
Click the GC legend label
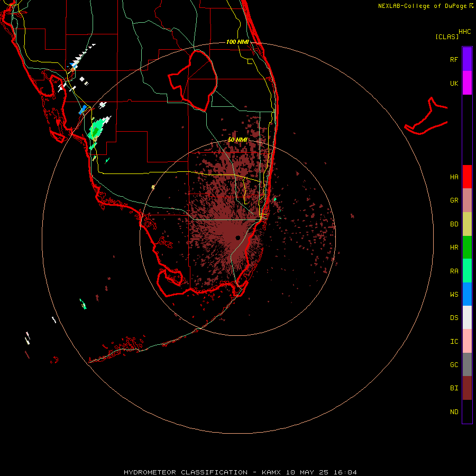[454, 364]
